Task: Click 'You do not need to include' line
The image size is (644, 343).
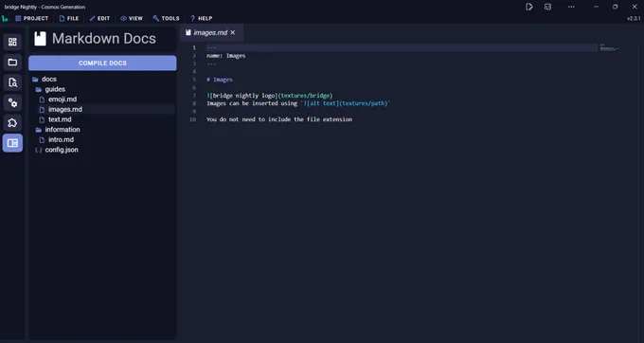Action: [279, 119]
